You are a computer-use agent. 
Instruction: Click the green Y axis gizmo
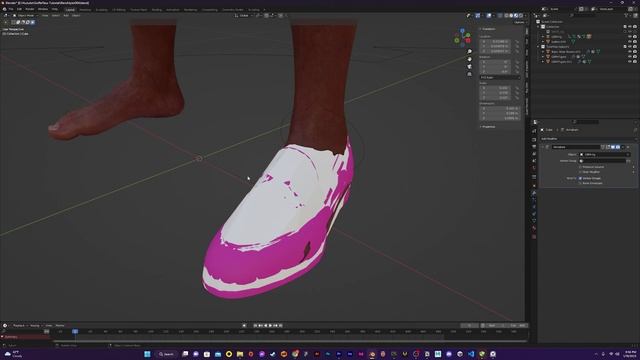pyautogui.click(x=467, y=36)
